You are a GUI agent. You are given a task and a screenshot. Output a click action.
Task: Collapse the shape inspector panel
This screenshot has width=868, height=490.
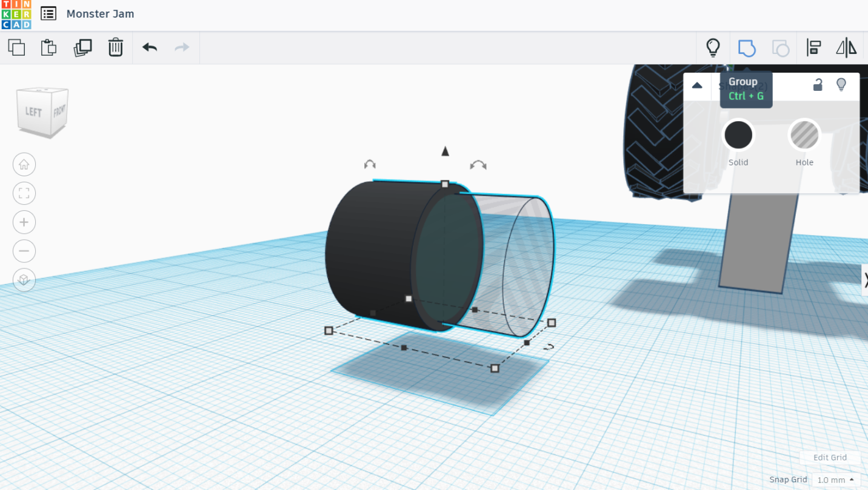point(697,85)
